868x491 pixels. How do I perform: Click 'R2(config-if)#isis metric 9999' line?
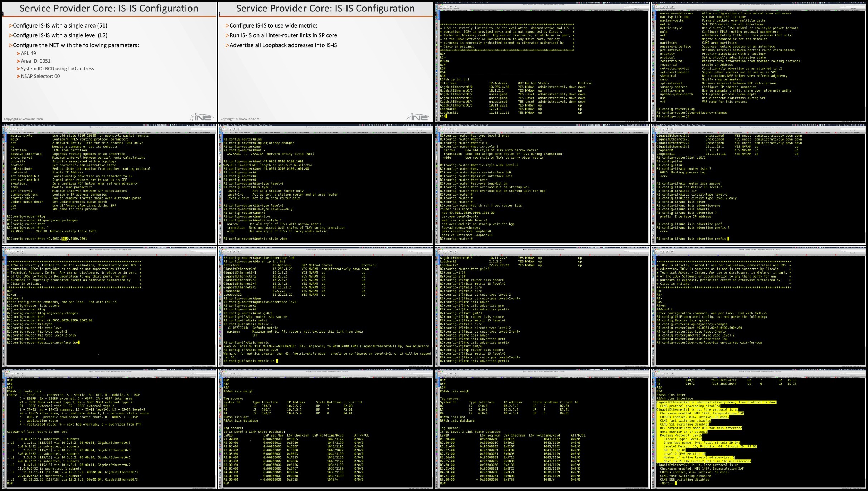coord(251,350)
